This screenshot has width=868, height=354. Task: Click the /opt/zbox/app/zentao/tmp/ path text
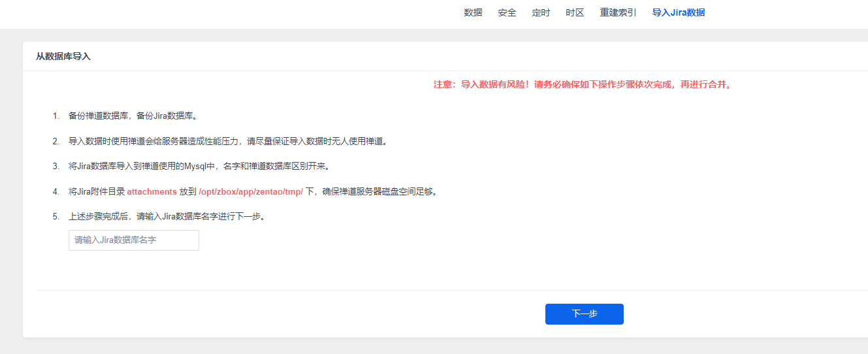[x=251, y=192]
